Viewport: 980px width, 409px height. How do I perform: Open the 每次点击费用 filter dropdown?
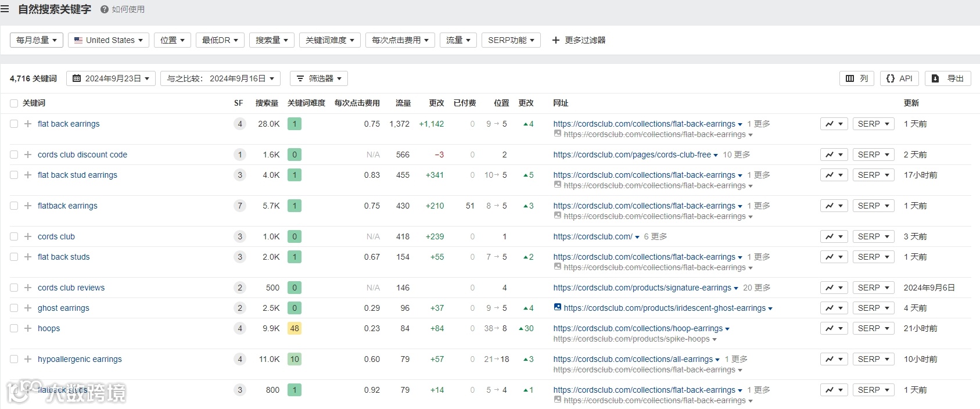point(400,40)
